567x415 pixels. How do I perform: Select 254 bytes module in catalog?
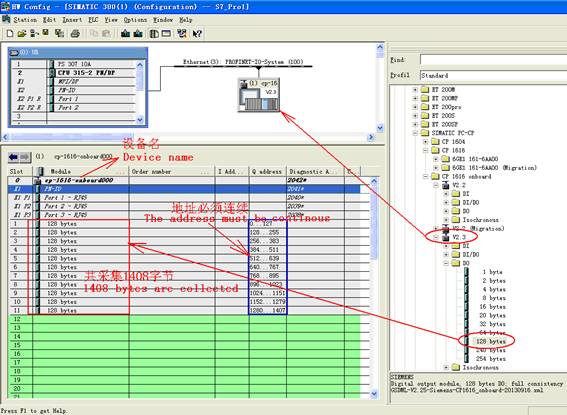490,359
